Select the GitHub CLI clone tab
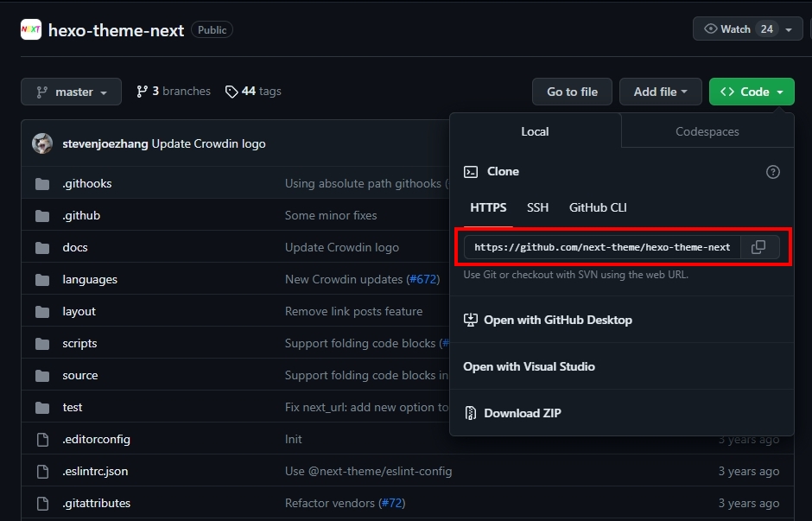Screen dimensions: 812x521 click(x=598, y=207)
